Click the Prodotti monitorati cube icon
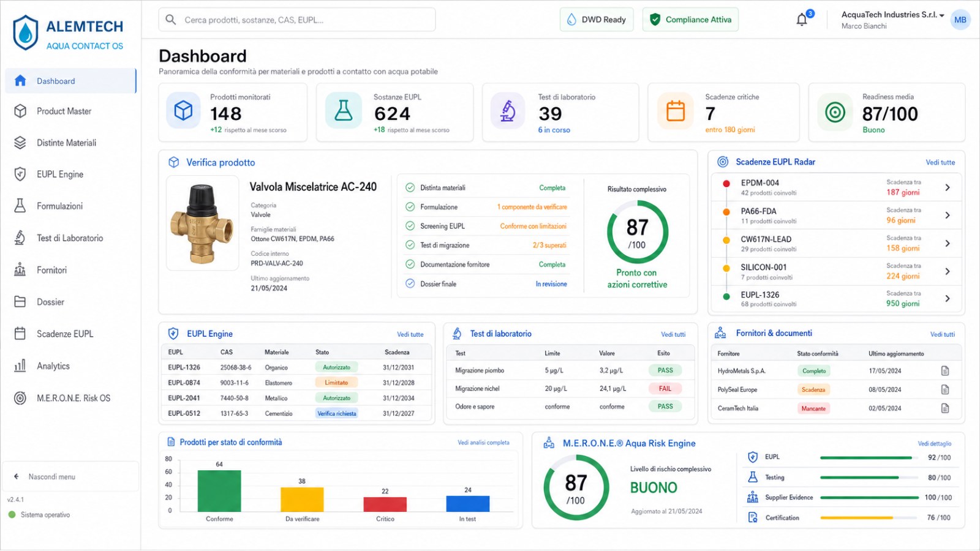980x551 pixels. tap(183, 110)
